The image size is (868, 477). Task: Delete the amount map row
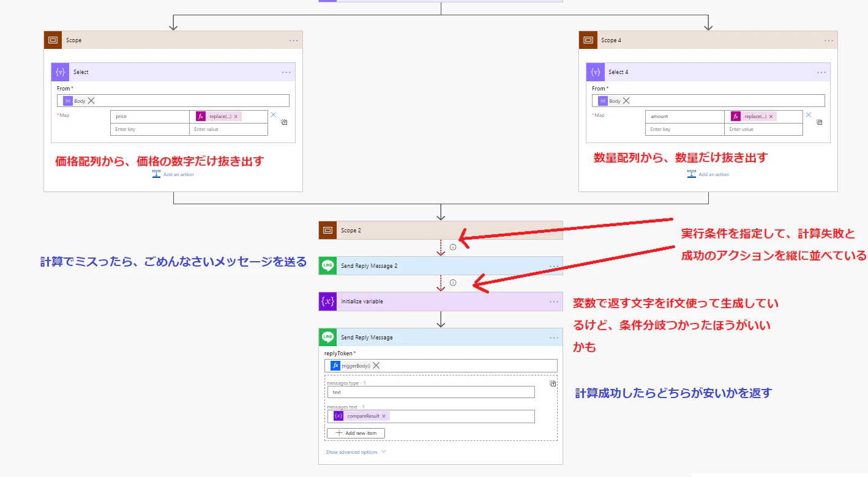click(808, 114)
